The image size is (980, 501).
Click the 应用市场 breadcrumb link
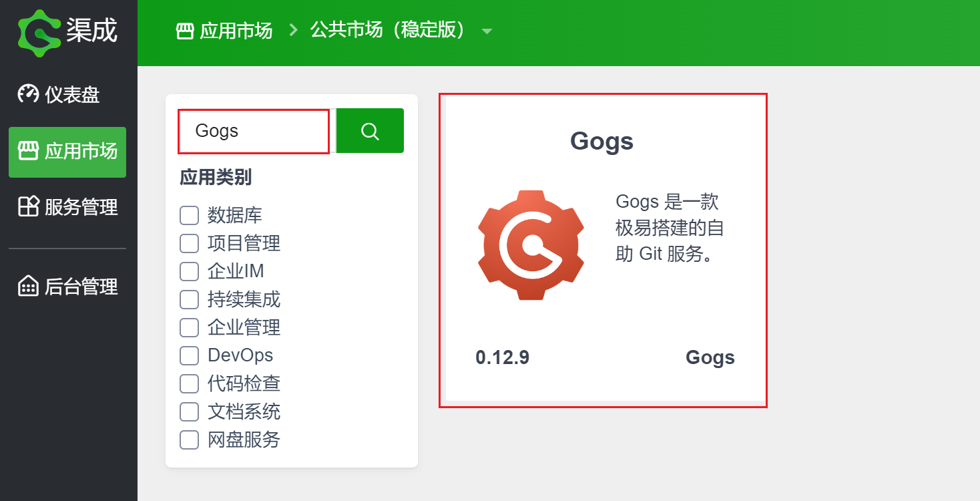click(x=236, y=31)
